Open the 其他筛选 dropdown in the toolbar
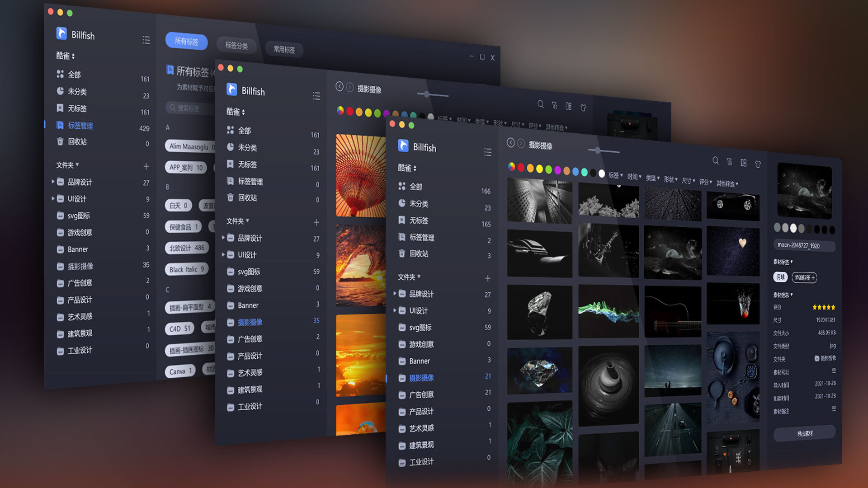The height and width of the screenshot is (488, 868). coord(726,183)
